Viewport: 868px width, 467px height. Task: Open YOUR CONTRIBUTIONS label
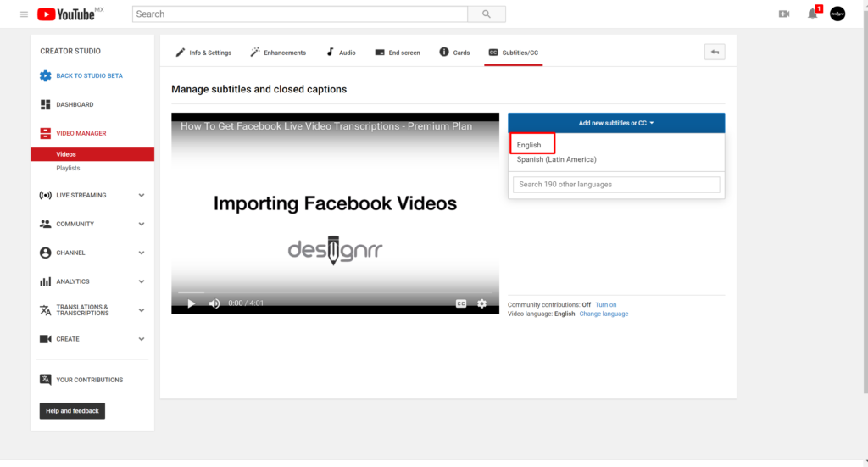click(89, 380)
